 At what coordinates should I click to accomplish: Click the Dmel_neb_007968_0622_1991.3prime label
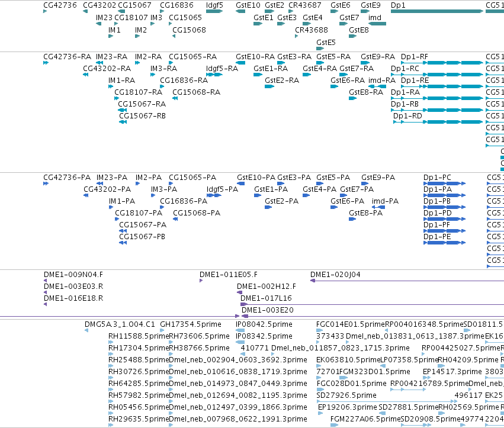coord(238,419)
